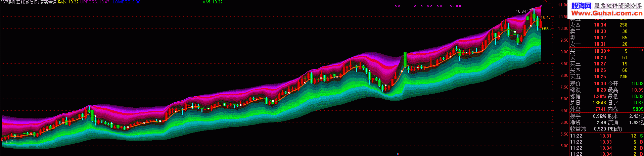Click the 外盘 value 7741
The height and width of the screenshot is (156, 644).
pyautogui.click(x=601, y=109)
